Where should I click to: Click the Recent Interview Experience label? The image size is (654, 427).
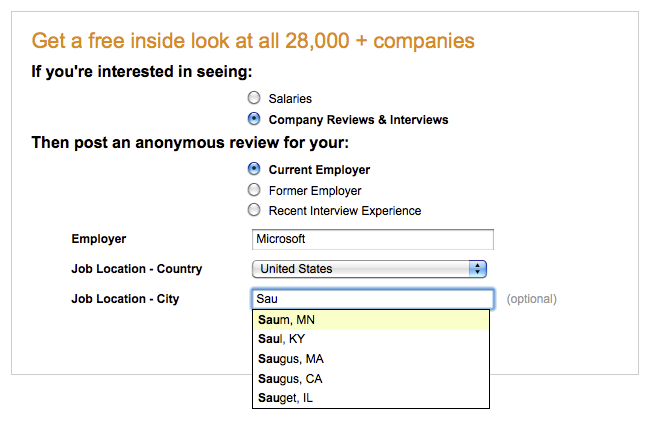(345, 211)
